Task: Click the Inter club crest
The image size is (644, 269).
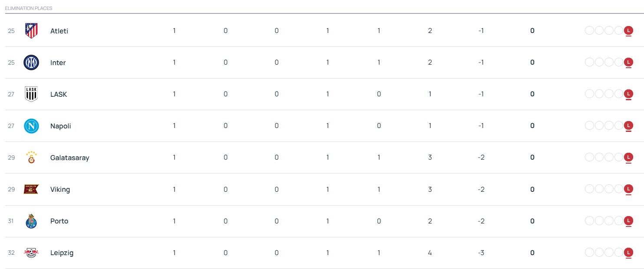Action: pos(31,62)
